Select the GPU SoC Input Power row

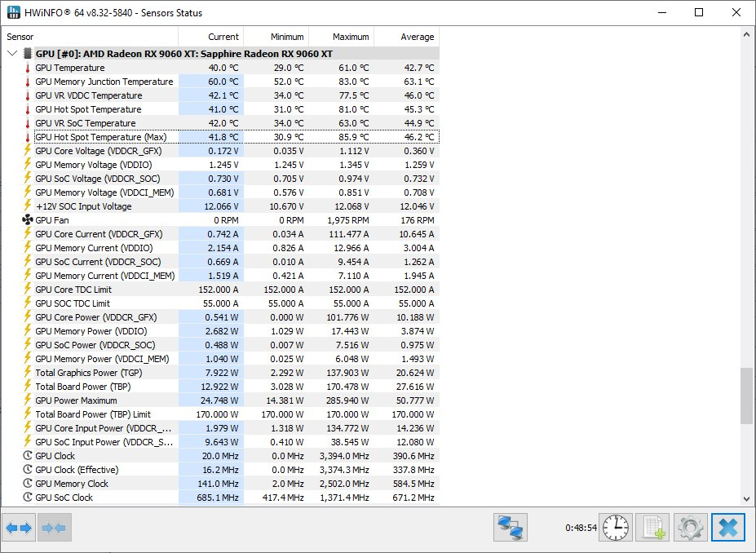(237, 442)
